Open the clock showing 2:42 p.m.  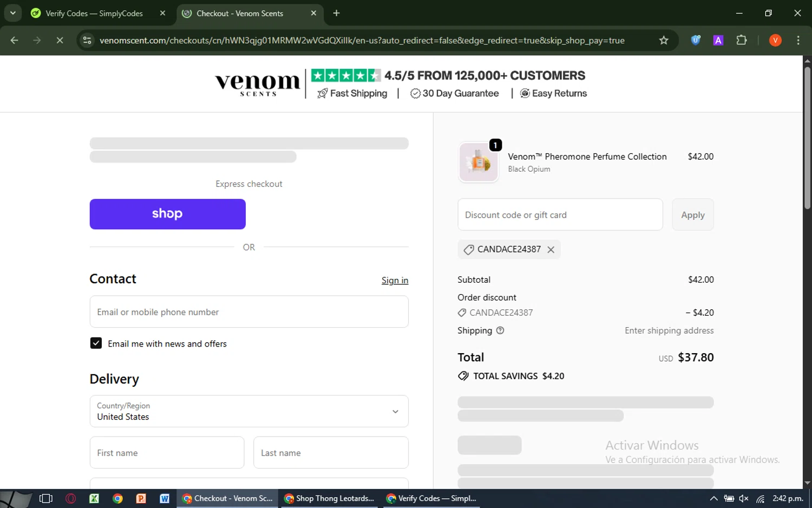[x=788, y=499]
